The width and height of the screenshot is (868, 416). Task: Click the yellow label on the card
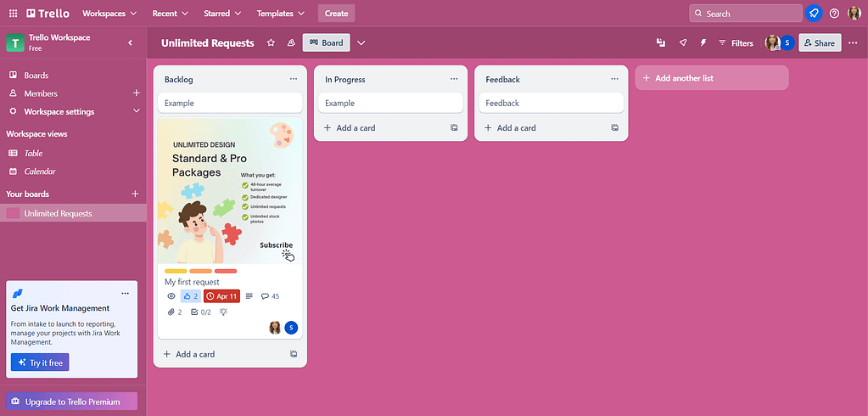(x=176, y=271)
